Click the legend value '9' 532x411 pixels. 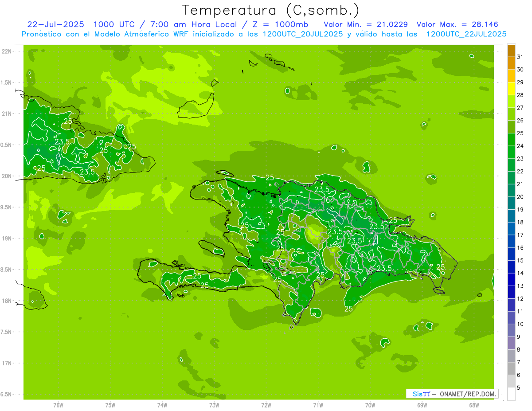518,337
